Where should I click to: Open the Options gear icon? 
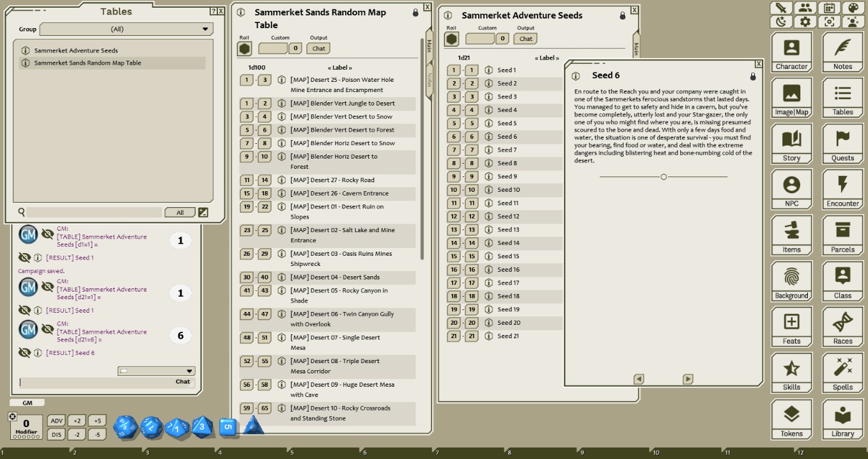[x=805, y=21]
